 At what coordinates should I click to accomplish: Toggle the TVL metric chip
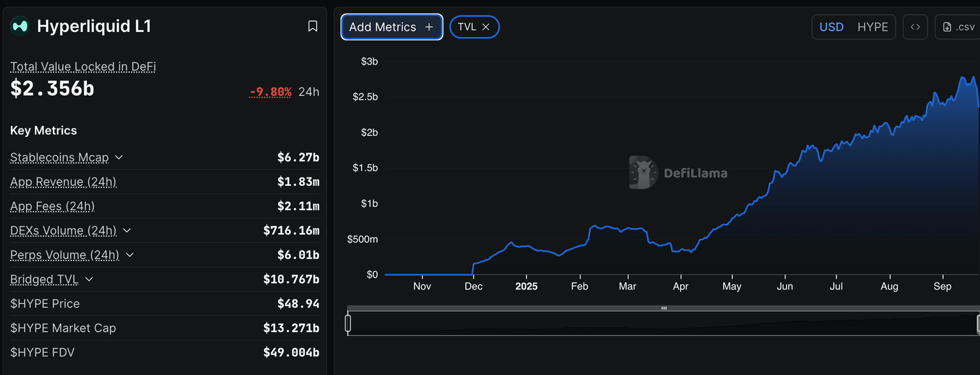pos(467,27)
